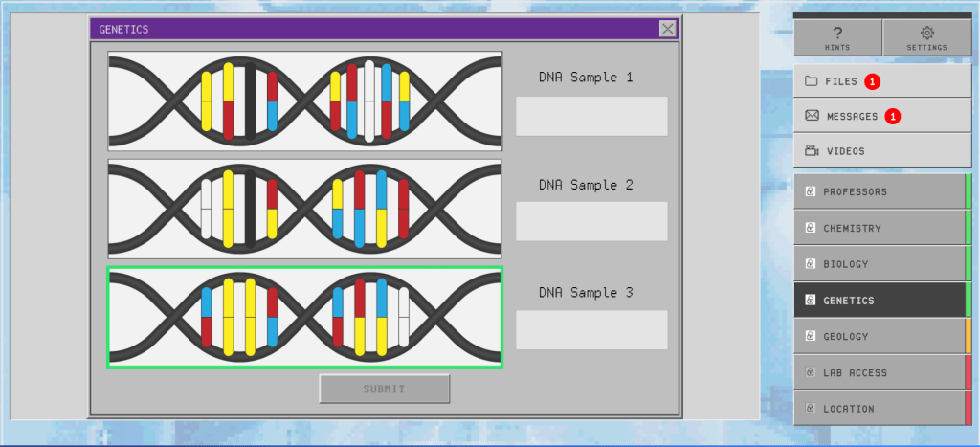This screenshot has height=447, width=980.
Task: Open the Settings gear icon
Action: coord(926,32)
